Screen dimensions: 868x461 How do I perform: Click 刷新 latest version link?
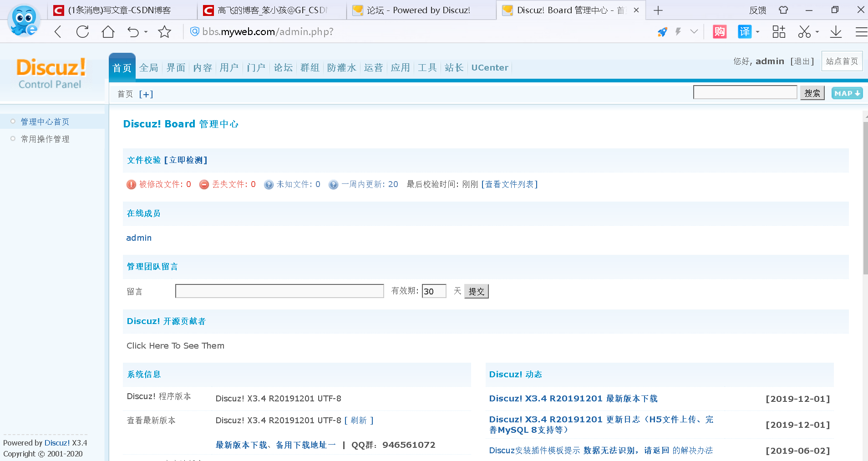click(x=359, y=420)
